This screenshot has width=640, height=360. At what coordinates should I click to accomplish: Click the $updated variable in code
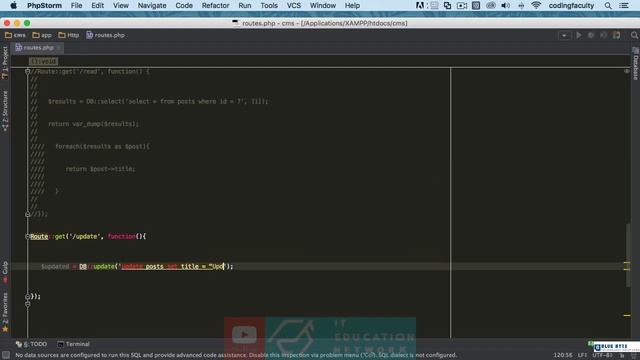55,267
